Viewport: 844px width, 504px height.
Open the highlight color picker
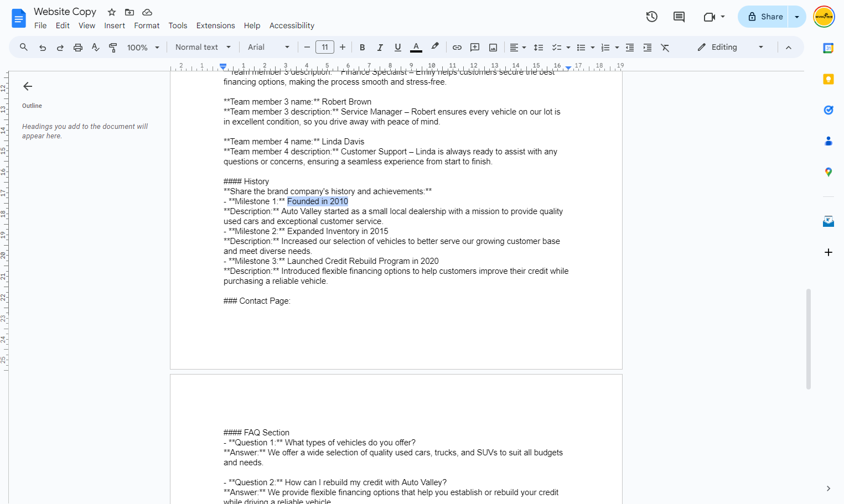pos(435,48)
